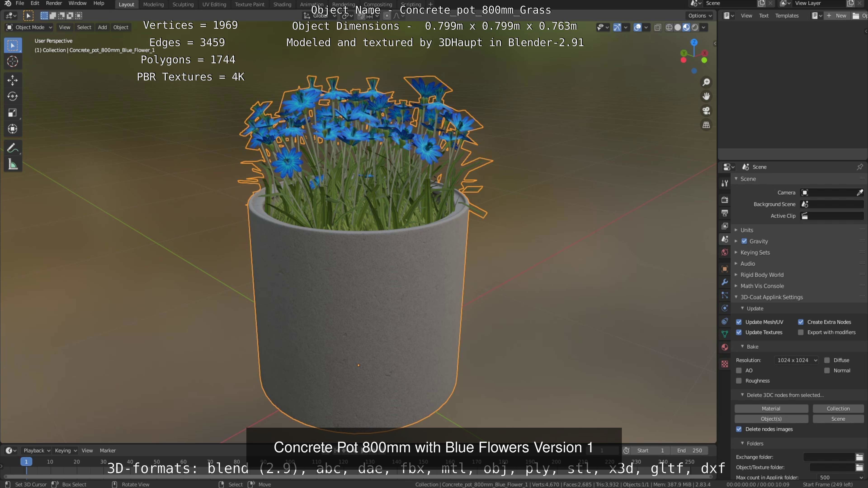Open the Options dropdown in viewport header

coord(700,16)
